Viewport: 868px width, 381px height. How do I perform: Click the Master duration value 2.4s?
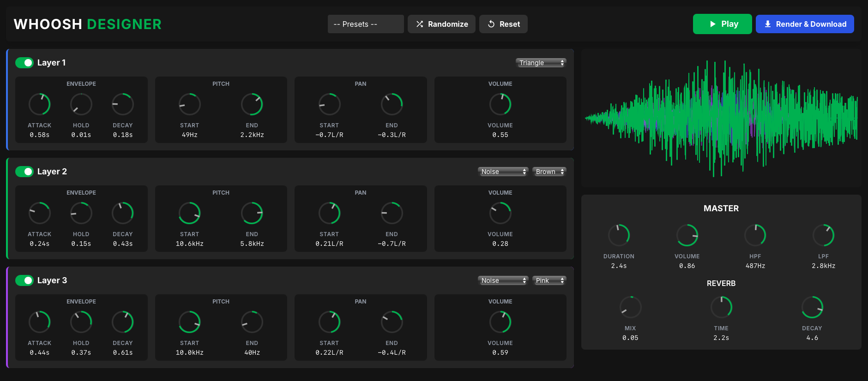point(619,266)
